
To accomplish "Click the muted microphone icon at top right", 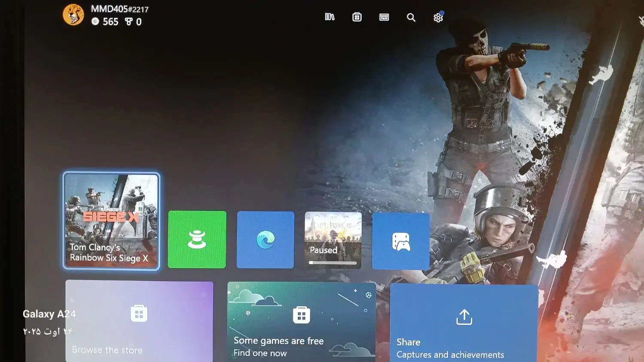I will tap(641, 21).
